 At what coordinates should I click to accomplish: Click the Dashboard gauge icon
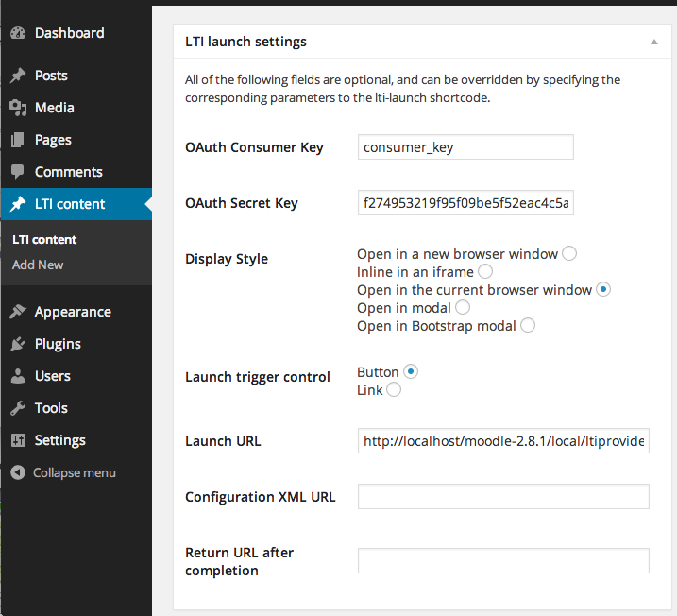point(18,33)
